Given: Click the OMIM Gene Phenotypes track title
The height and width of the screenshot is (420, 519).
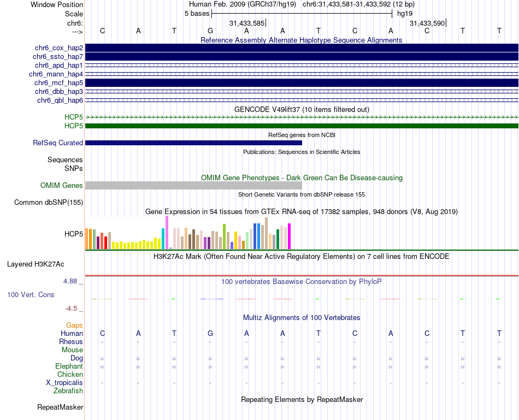Looking at the screenshot, I should tap(302, 178).
